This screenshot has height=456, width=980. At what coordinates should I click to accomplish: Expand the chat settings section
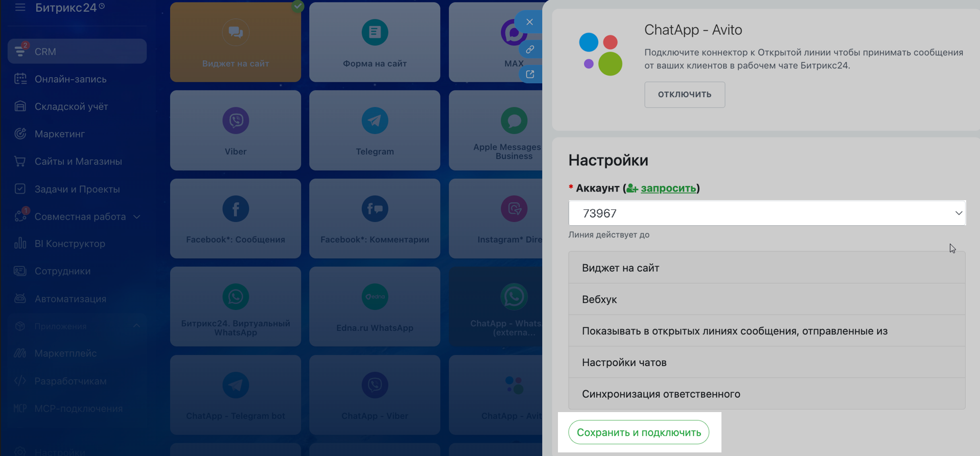pyautogui.click(x=766, y=363)
